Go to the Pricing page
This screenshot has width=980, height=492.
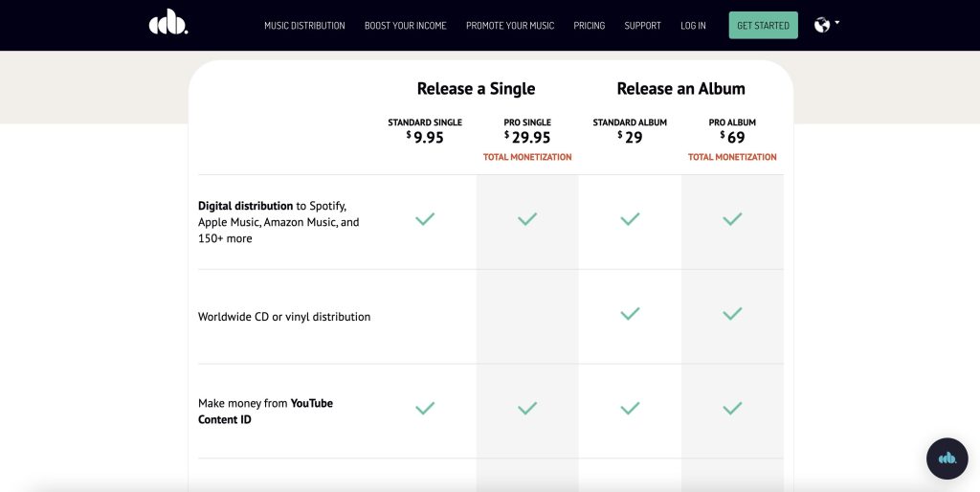590,26
